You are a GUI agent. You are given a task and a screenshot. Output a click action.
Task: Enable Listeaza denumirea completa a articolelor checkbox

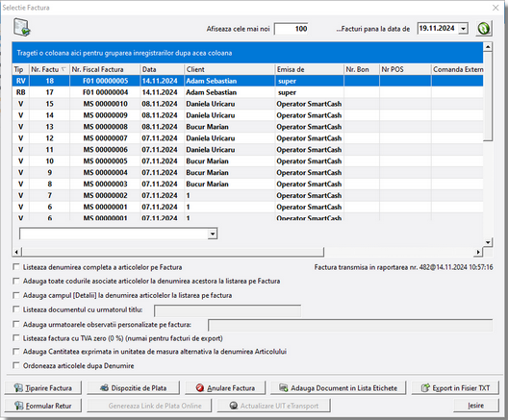15,267
